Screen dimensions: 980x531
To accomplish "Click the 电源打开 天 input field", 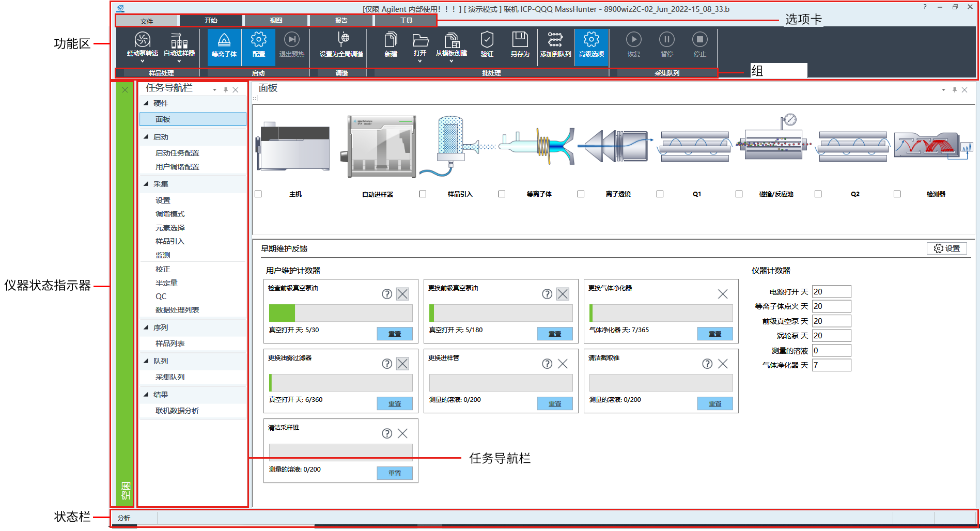I will 832,292.
